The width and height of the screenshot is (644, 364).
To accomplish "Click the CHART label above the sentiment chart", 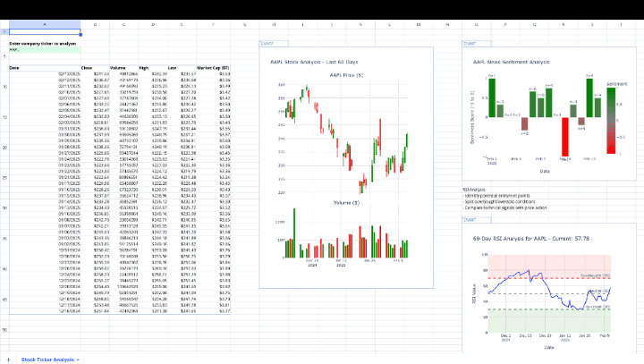I will coord(477,44).
